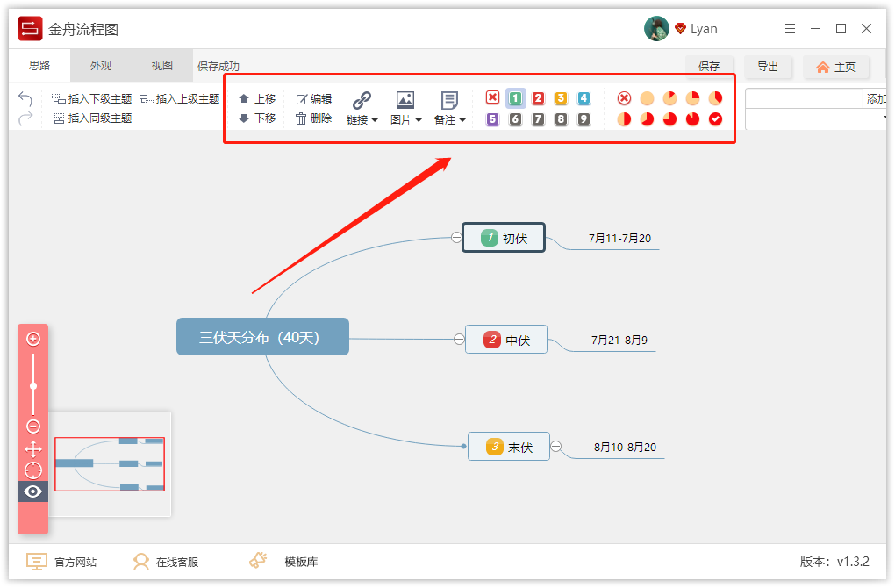Switch to the 外观 tab

coord(101,66)
